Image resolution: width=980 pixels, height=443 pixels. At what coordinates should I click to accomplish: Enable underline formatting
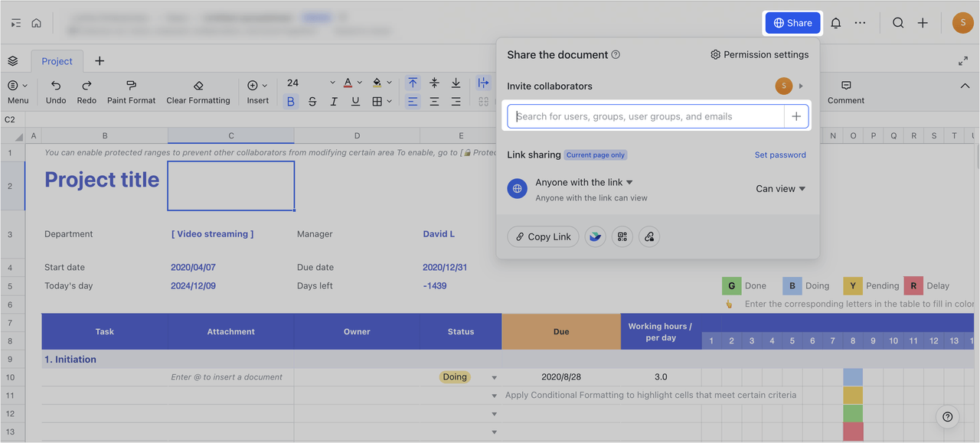pyautogui.click(x=354, y=100)
